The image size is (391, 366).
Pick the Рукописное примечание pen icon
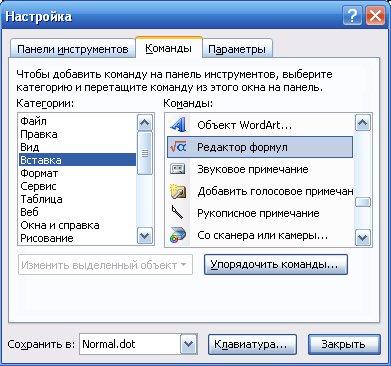pos(178,213)
